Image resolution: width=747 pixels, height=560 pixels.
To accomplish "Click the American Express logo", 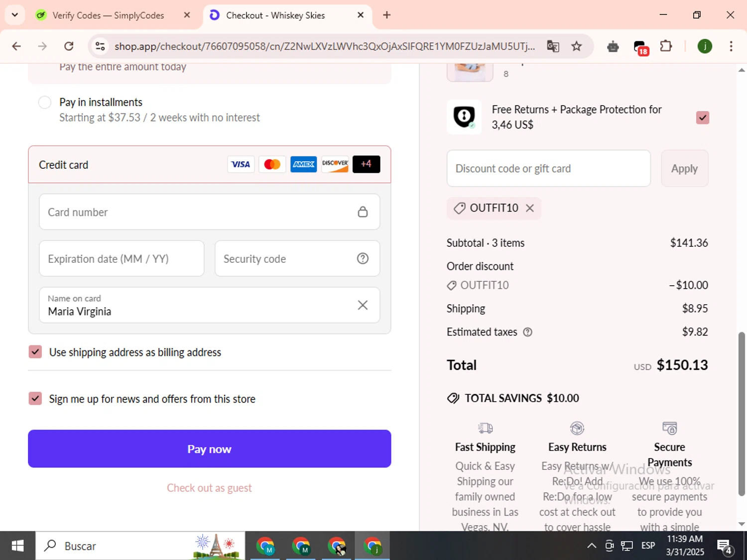I will pyautogui.click(x=303, y=164).
